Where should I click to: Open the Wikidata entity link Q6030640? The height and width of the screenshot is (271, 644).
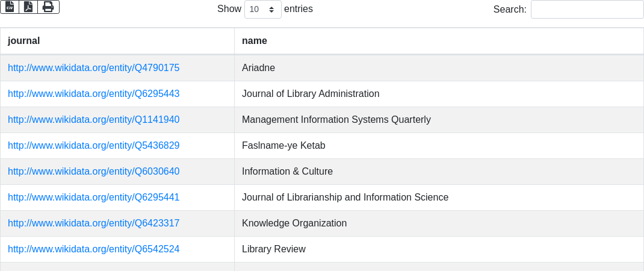click(93, 172)
